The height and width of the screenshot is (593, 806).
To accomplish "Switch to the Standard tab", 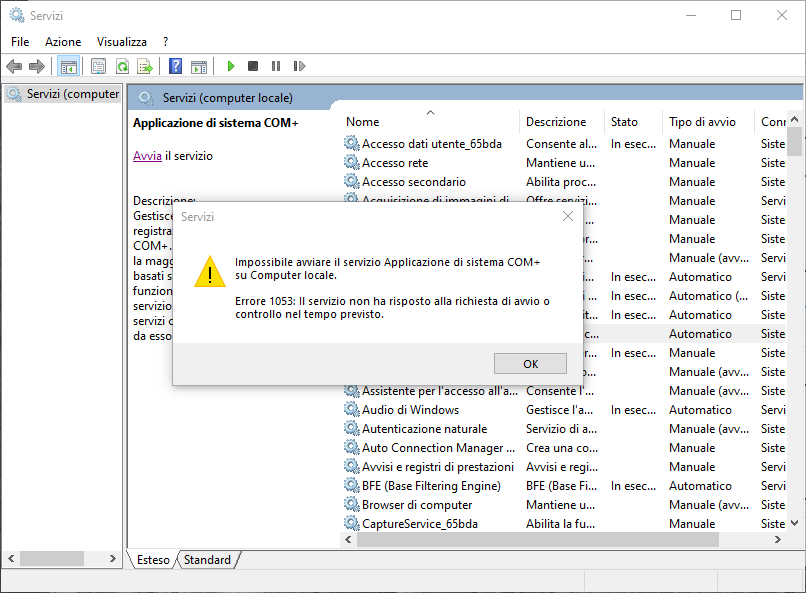I will (x=207, y=560).
